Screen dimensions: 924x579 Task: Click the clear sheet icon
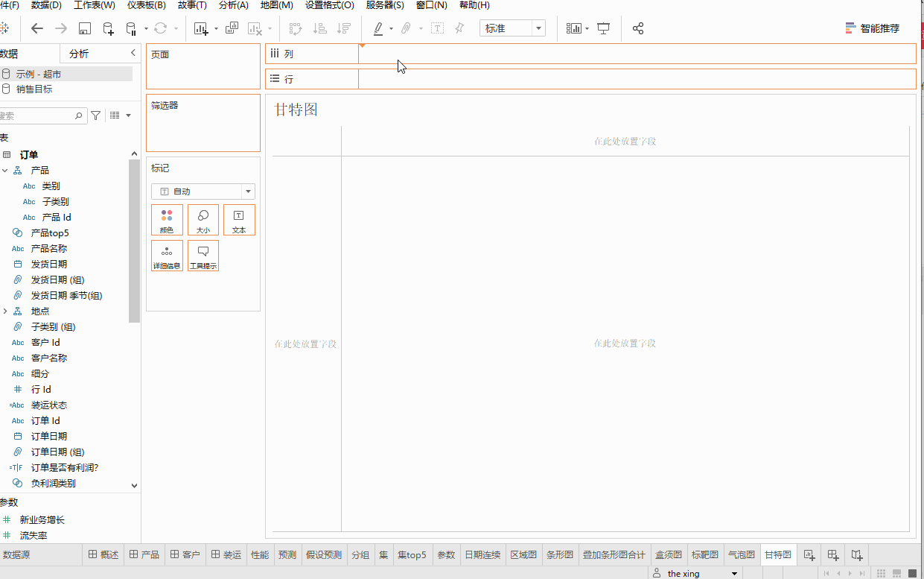255,28
